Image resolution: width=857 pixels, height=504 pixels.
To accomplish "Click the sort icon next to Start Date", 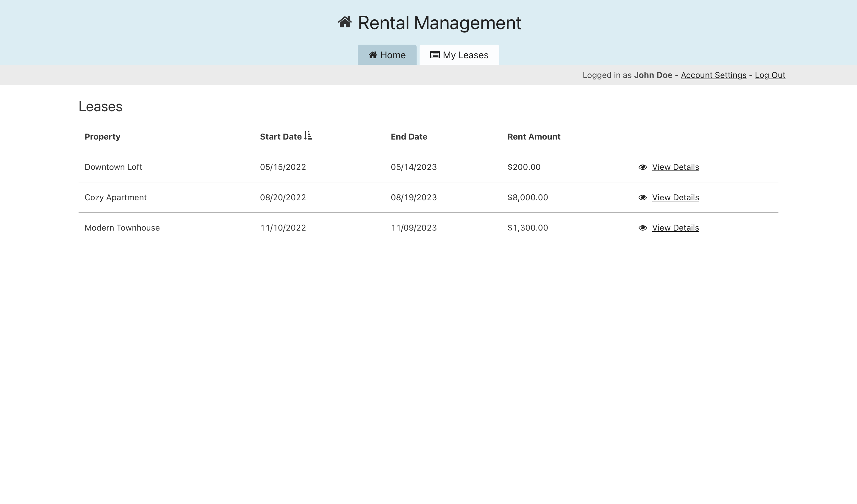I will click(308, 136).
